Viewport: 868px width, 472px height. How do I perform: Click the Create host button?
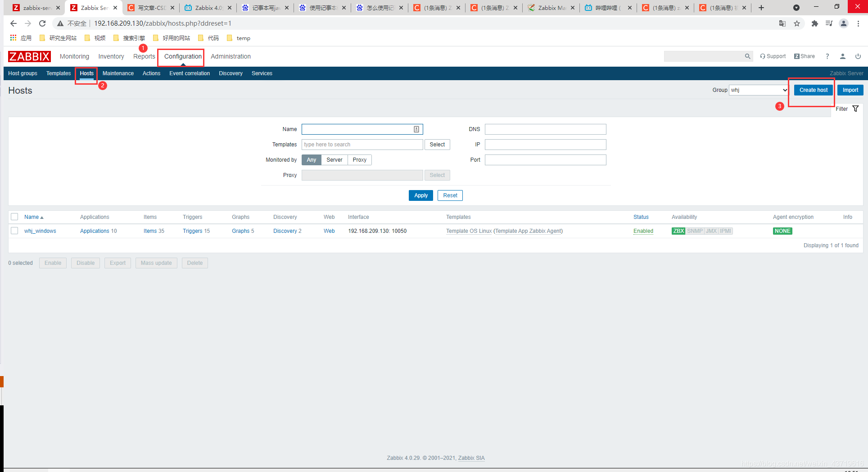pos(814,90)
